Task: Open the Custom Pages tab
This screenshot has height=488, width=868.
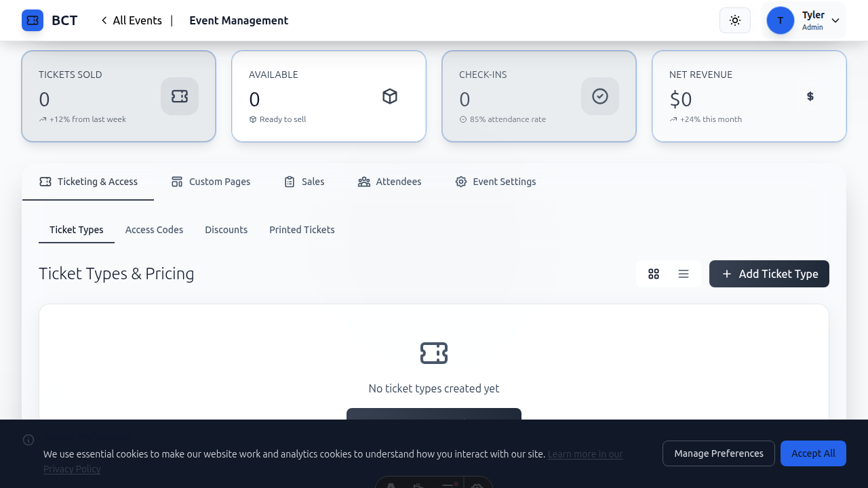Action: [x=211, y=182]
